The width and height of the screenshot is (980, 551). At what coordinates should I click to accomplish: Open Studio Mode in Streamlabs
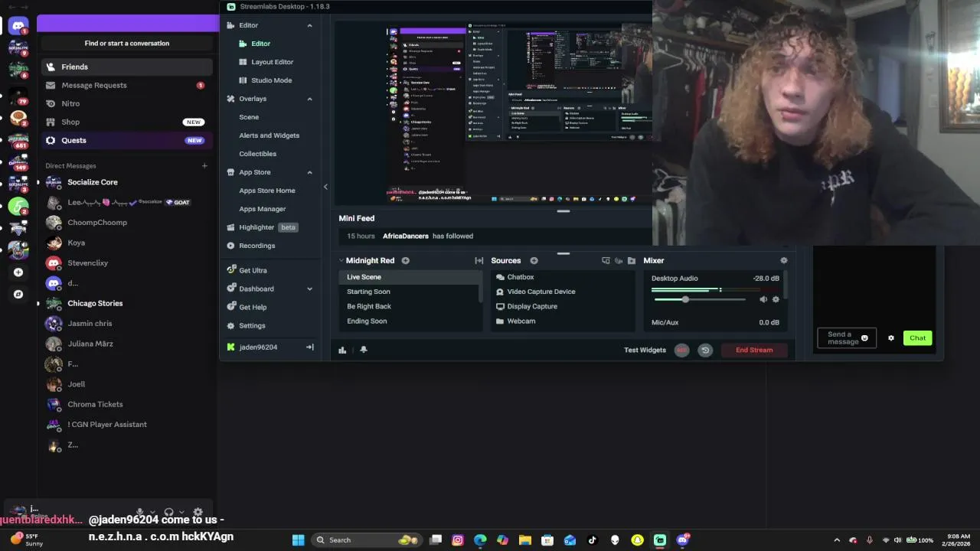pos(271,80)
